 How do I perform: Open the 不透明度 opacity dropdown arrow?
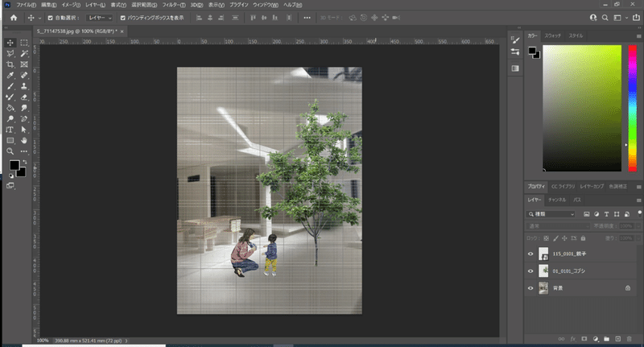click(x=638, y=226)
